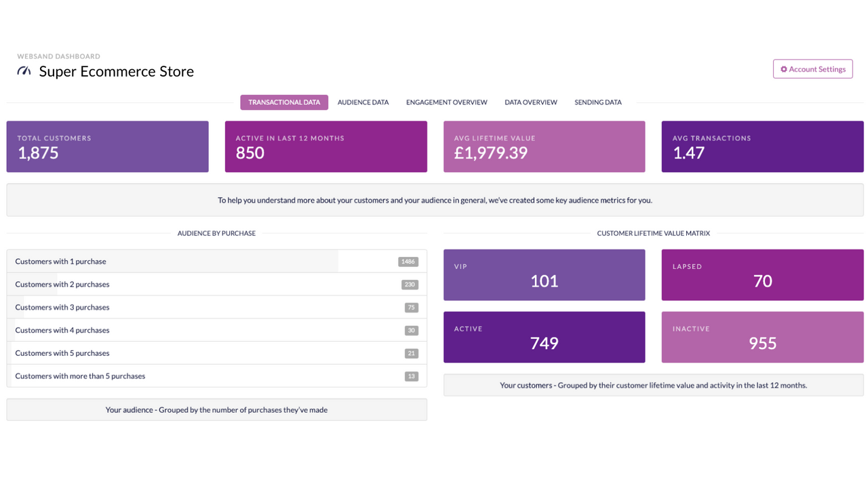Screen dimensions: 868x488
Task: Click the gear icon in Account Settings
Action: [x=785, y=68]
